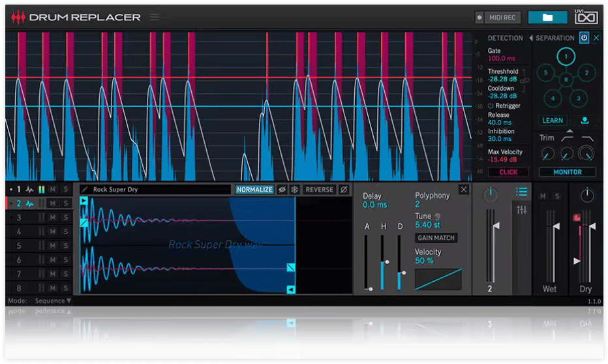Screen dimensions: 608x364
Task: Click the waveform icon on layer 1
Action: click(30, 190)
